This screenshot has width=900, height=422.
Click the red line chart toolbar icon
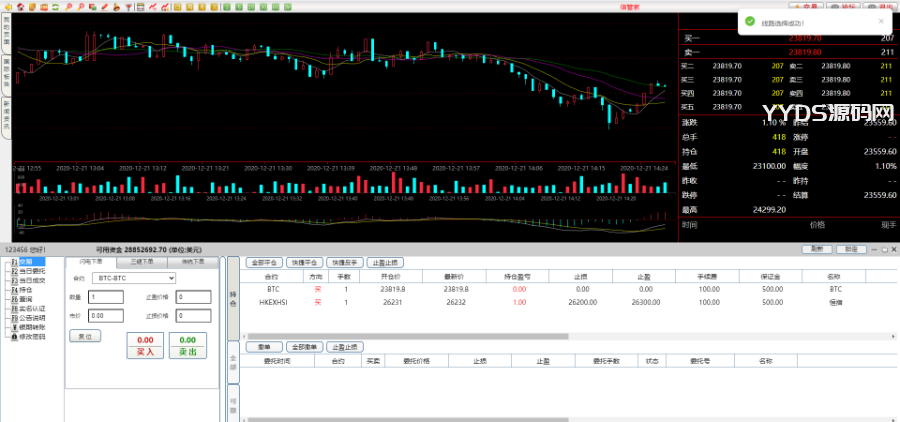coord(152,6)
